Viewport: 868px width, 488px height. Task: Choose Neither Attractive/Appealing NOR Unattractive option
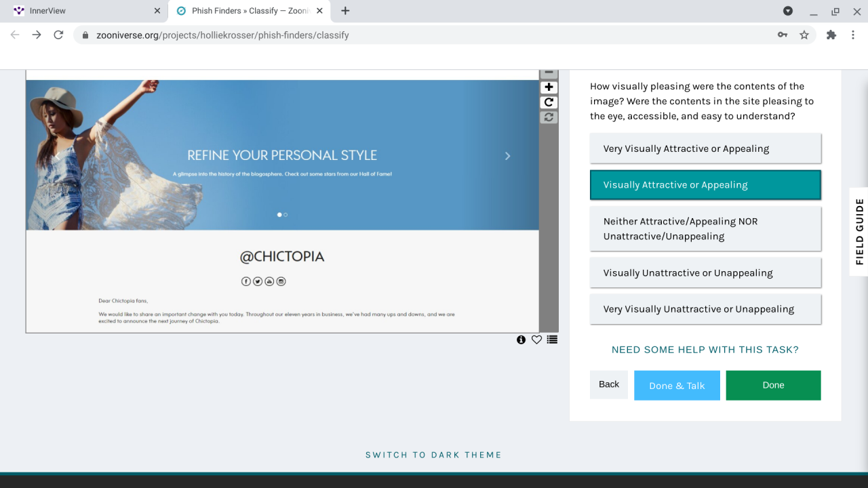(705, 228)
